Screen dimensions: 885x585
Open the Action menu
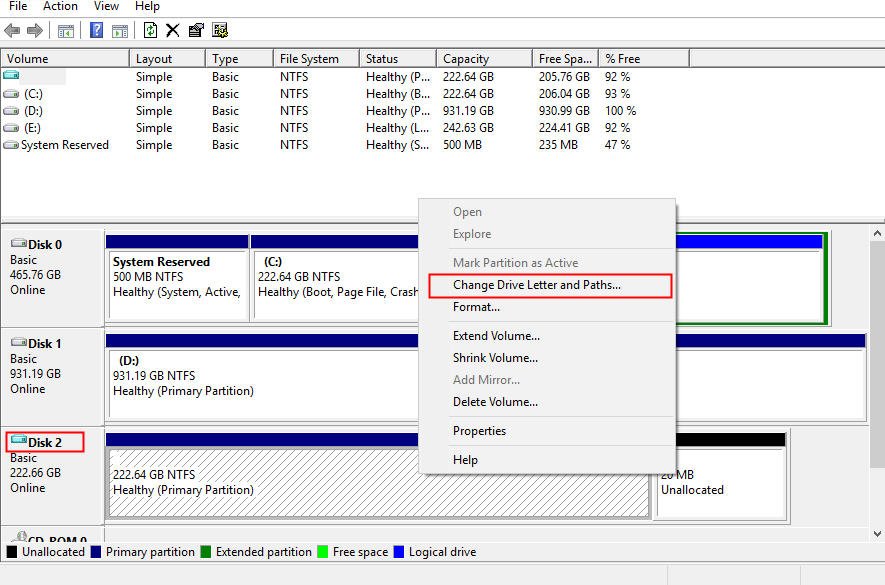coord(60,6)
